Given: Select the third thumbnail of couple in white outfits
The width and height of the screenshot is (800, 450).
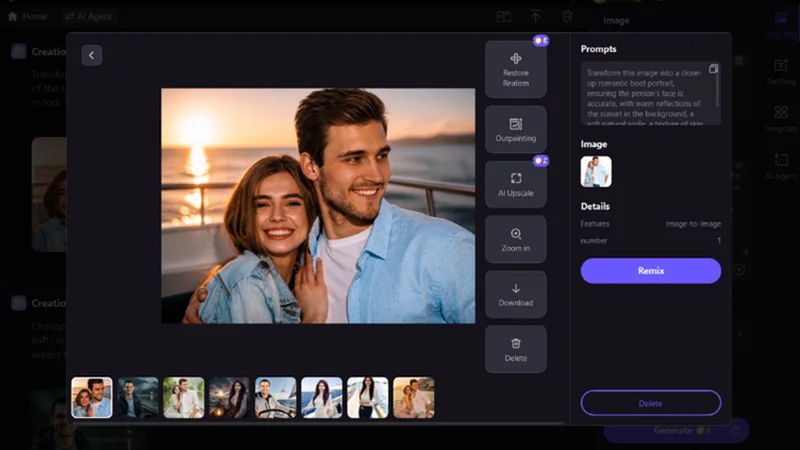Looking at the screenshot, I should (184, 397).
